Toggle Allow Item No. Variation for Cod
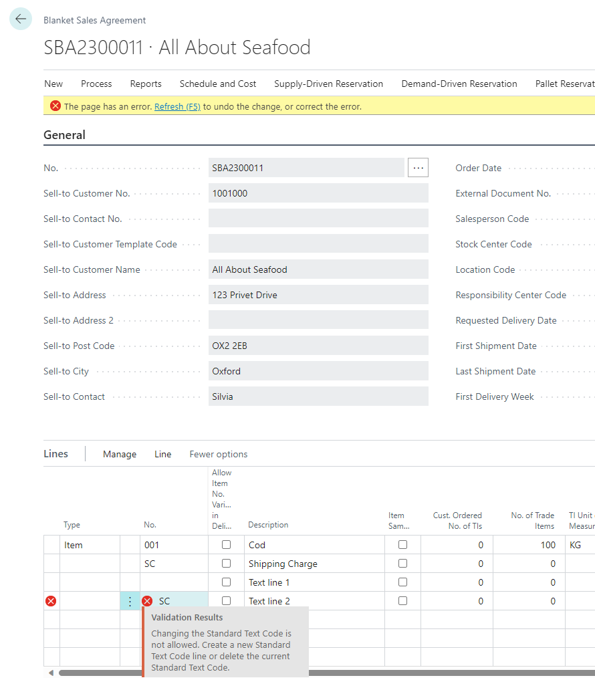595x700 pixels. click(x=227, y=545)
